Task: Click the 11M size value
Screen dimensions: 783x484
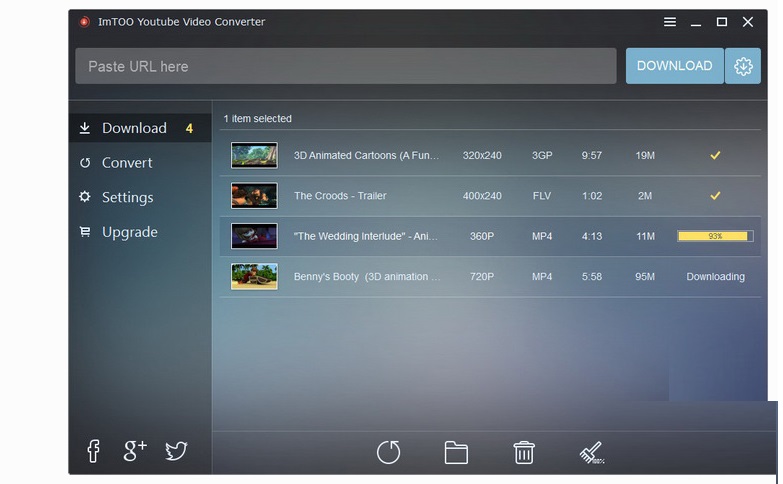Action: 645,236
